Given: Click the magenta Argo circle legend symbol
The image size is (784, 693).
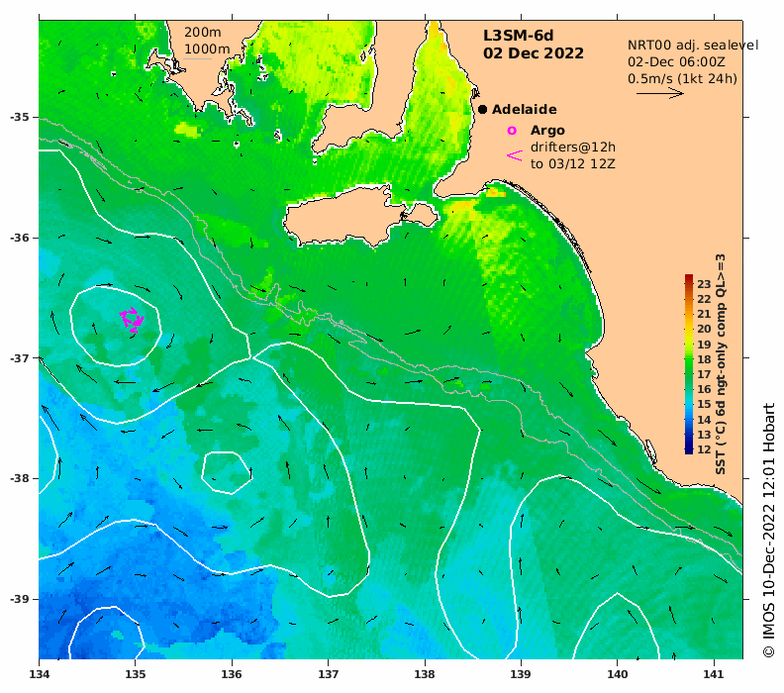Looking at the screenshot, I should (512, 131).
